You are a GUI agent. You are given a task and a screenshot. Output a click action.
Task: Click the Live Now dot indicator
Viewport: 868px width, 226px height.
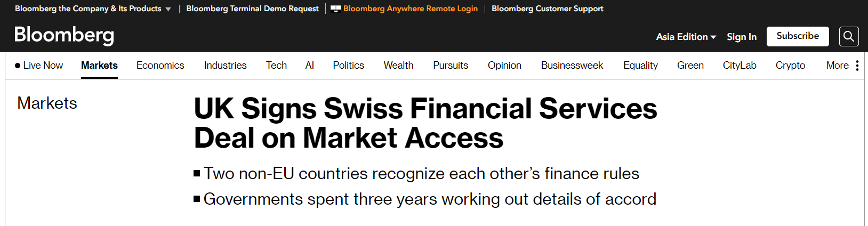(x=18, y=66)
